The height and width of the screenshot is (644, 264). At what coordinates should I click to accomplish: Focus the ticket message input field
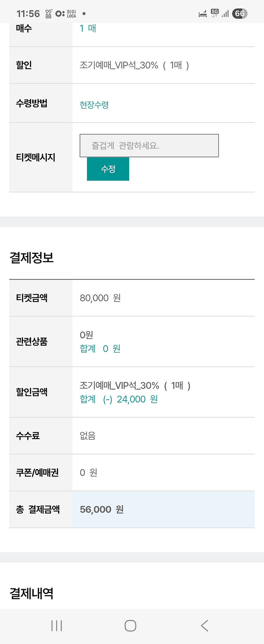click(x=149, y=145)
